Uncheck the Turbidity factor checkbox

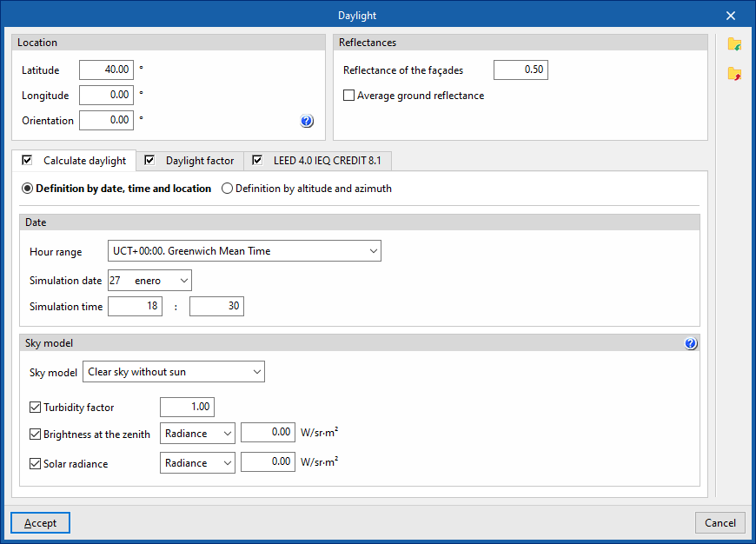[x=35, y=408]
